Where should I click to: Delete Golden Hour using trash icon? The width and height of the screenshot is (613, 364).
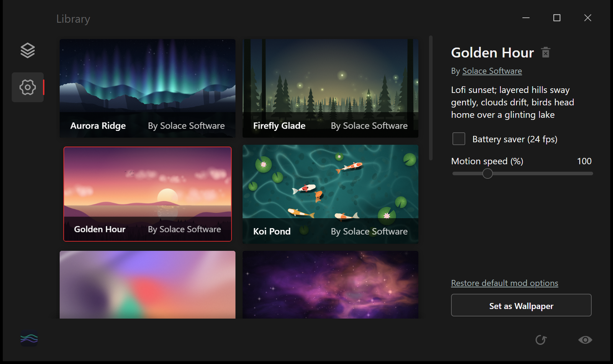click(546, 52)
